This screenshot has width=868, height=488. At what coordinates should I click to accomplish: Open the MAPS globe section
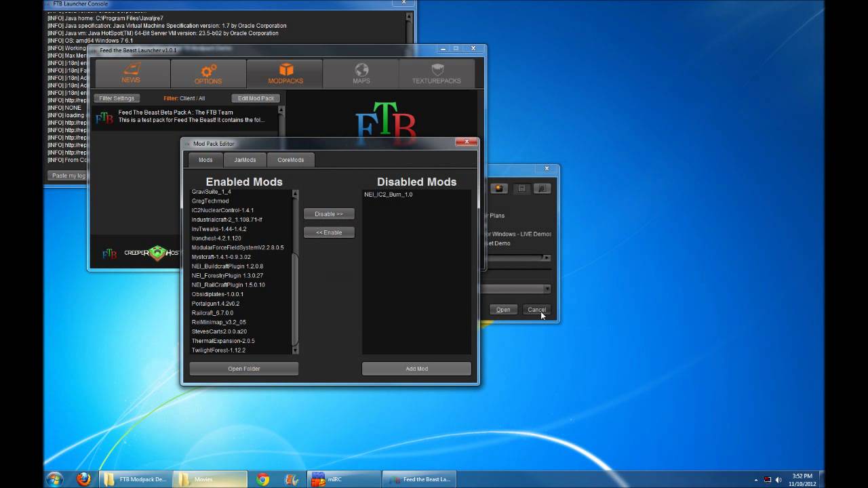361,73
